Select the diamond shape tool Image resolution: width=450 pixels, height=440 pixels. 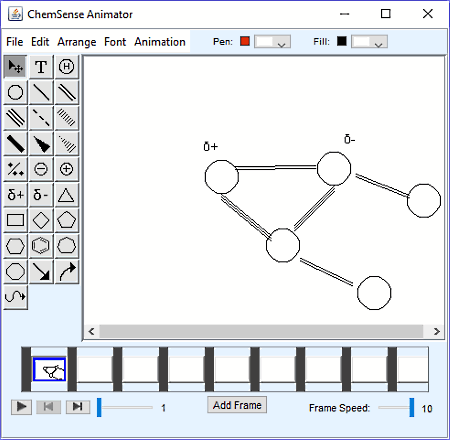pos(41,220)
